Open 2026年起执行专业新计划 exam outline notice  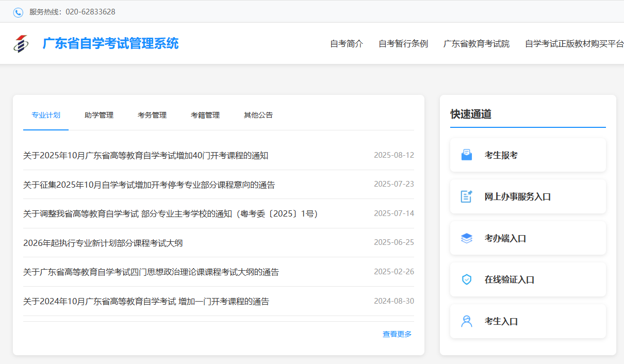coord(103,243)
